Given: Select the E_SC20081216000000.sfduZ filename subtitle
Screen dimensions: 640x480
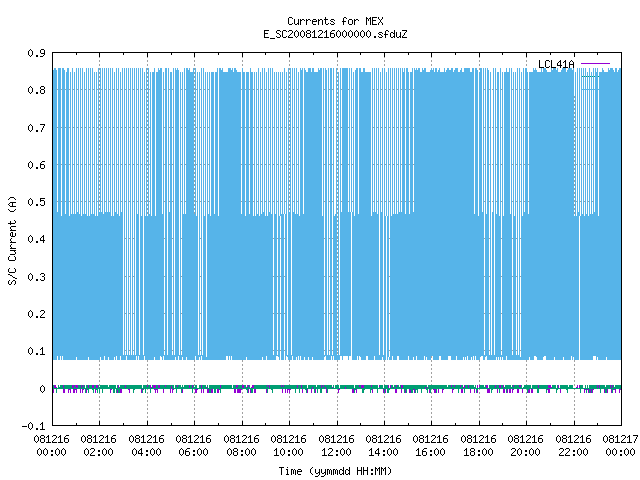Looking at the screenshot, I should pyautogui.click(x=335, y=34).
